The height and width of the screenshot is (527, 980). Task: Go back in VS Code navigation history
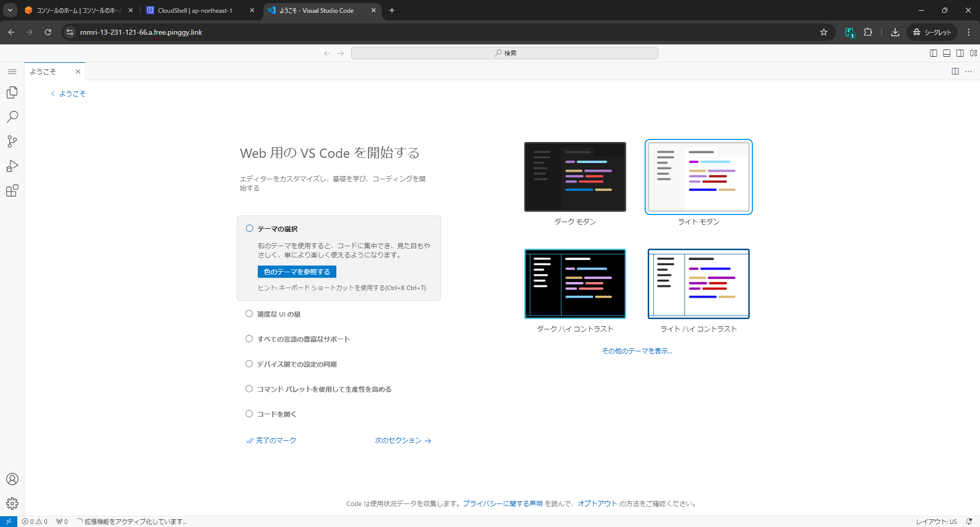pos(327,53)
